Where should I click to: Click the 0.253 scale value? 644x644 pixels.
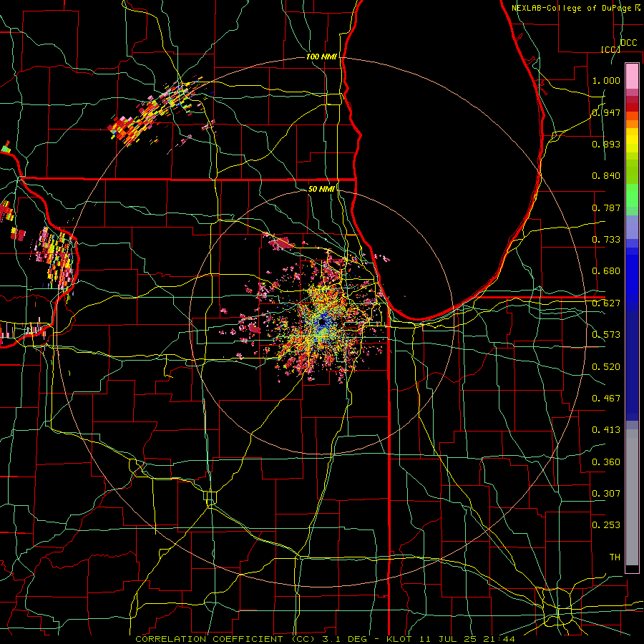[606, 525]
